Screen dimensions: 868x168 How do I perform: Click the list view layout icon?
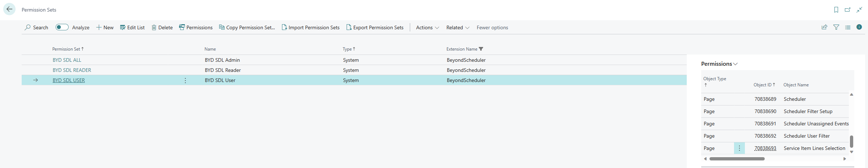point(848,27)
